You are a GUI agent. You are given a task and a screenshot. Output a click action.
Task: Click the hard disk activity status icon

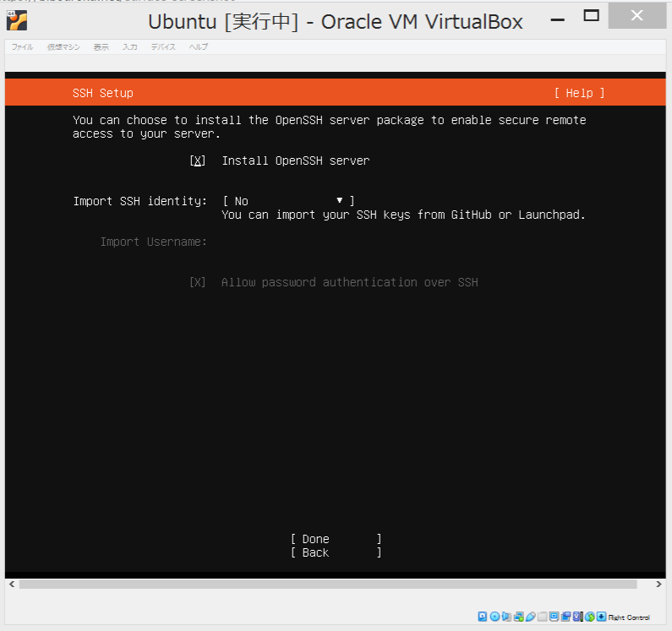coord(482,617)
